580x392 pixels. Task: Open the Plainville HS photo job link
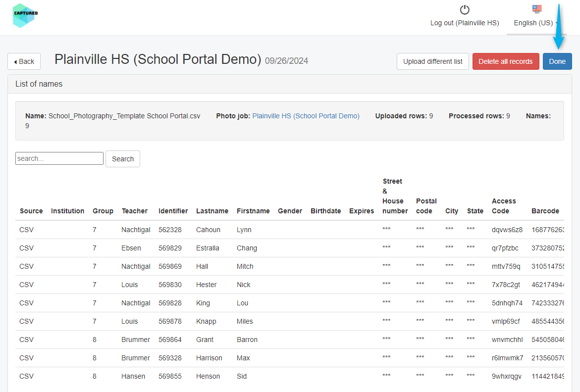(306, 116)
